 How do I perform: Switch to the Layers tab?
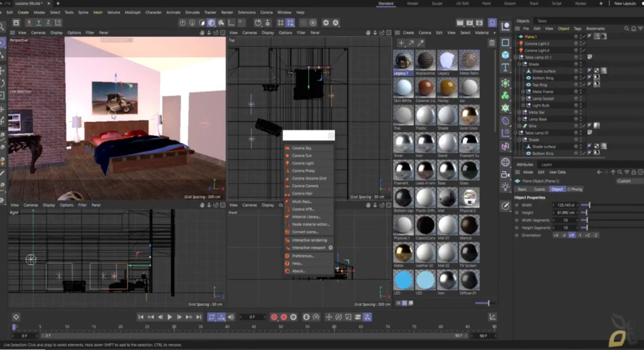click(547, 164)
